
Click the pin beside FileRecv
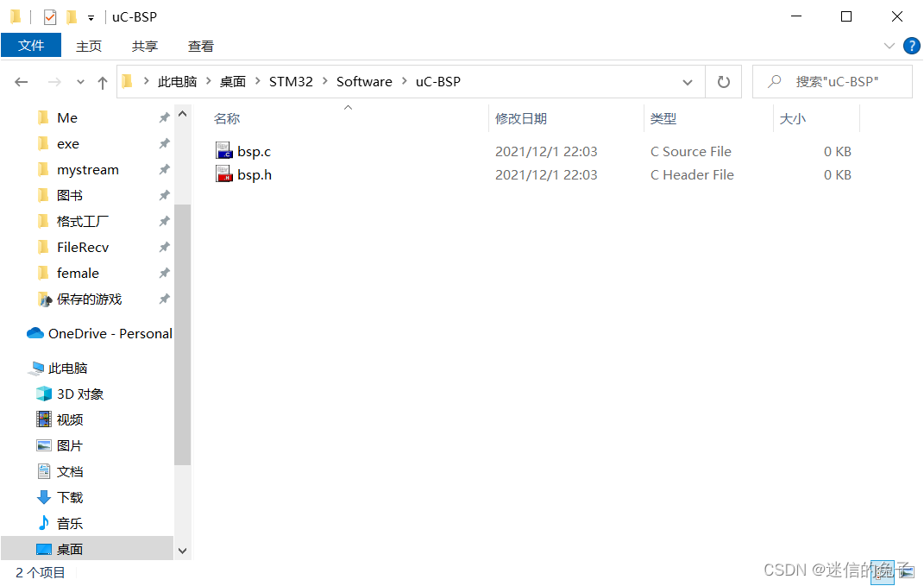(165, 247)
